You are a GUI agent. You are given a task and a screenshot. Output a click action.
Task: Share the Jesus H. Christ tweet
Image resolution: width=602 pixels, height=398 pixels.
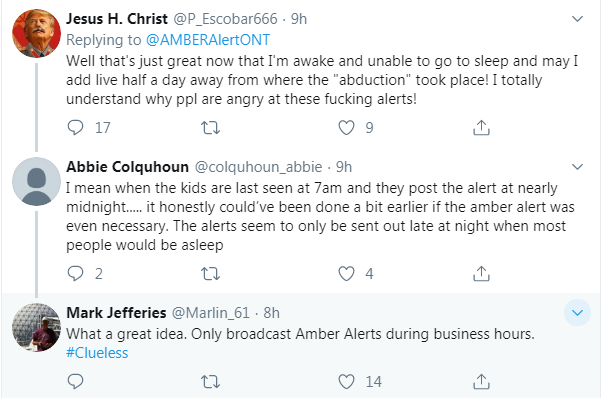point(481,127)
